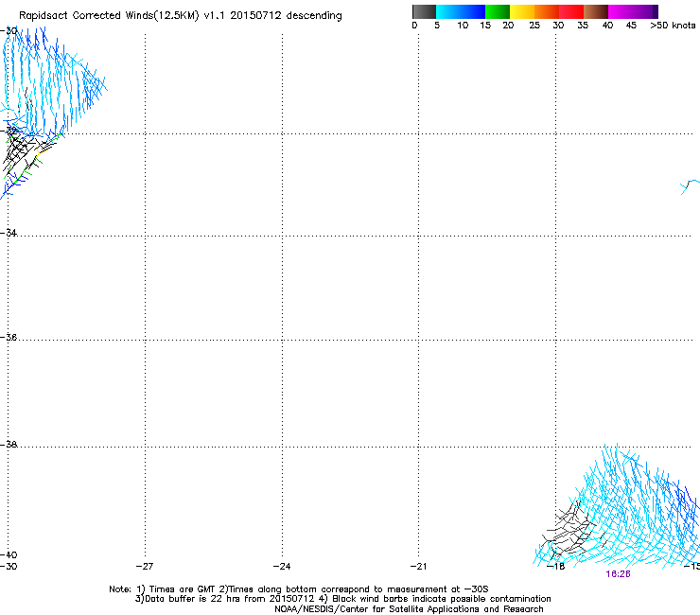Screen dimensions: 700x615
Task: Click the '20' legend scale label
Action: (508, 26)
